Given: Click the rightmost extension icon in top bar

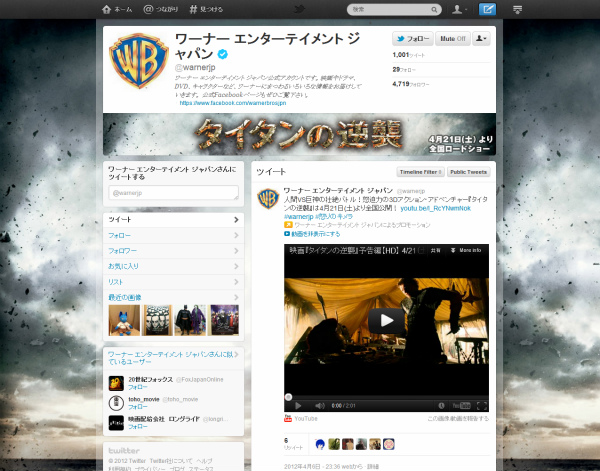Looking at the screenshot, I should tap(517, 10).
